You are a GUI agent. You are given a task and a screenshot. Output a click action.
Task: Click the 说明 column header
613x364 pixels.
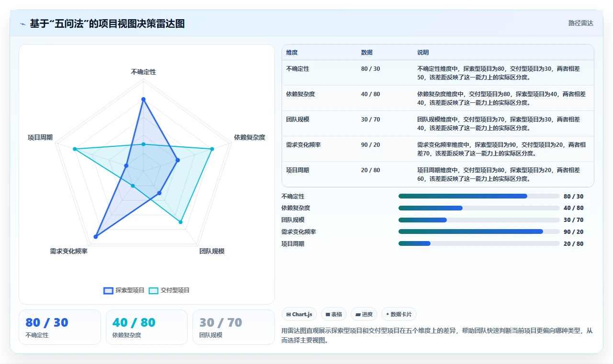click(423, 53)
